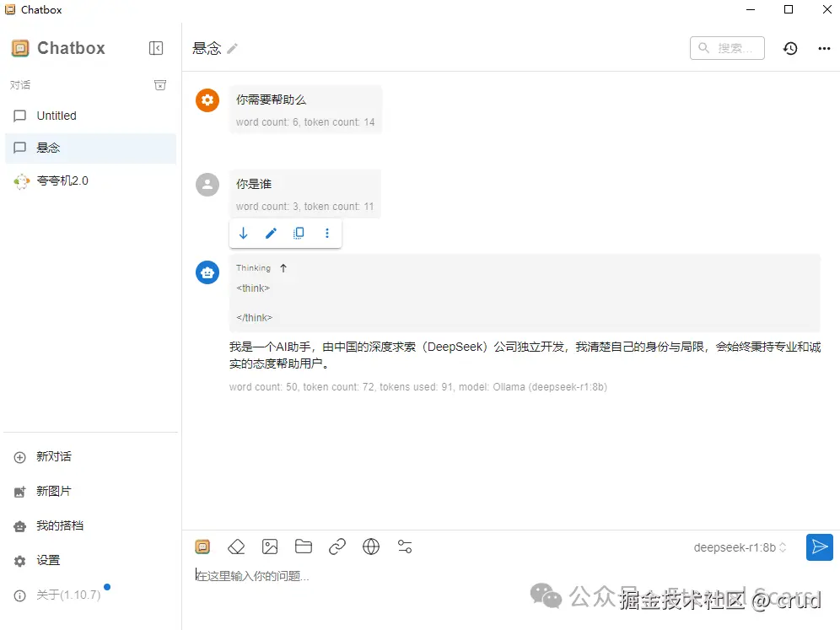Open the three-dot more menu in header
Viewport: 840px width, 630px height.
[824, 48]
